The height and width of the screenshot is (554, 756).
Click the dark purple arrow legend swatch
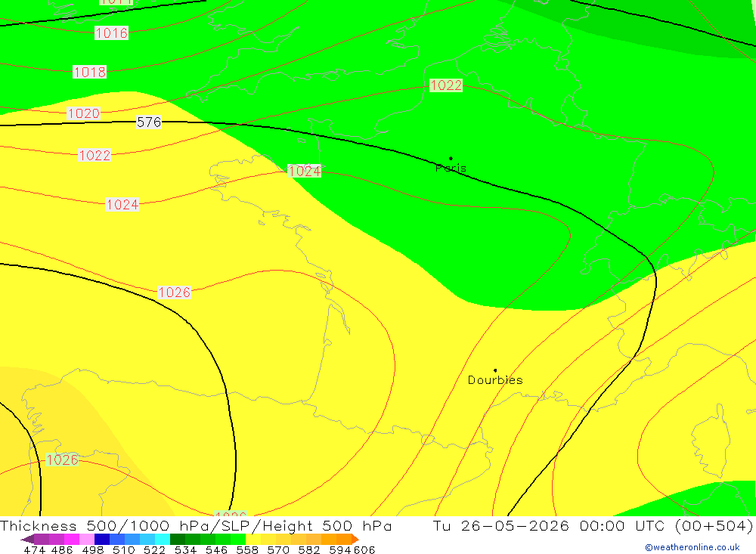27,539
